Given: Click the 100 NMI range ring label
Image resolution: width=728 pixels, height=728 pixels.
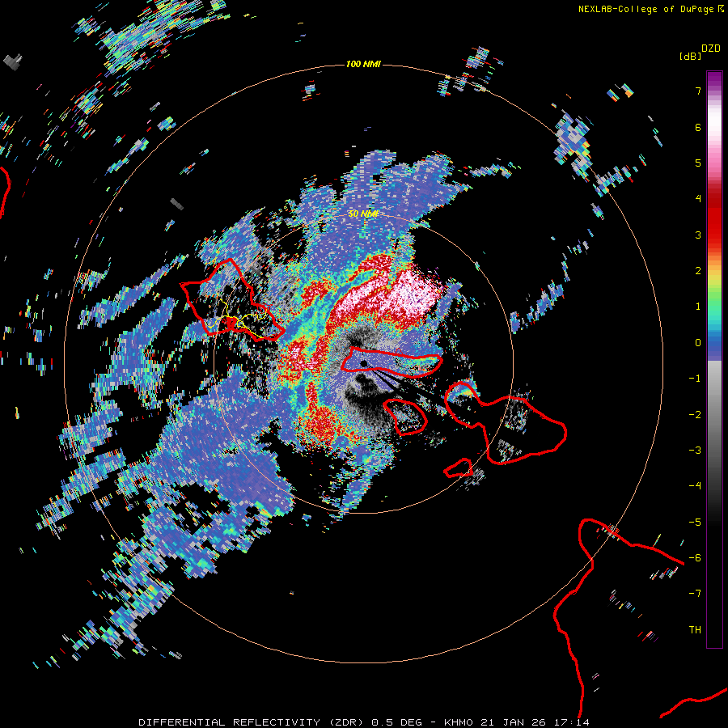Looking at the screenshot, I should pos(363,64).
